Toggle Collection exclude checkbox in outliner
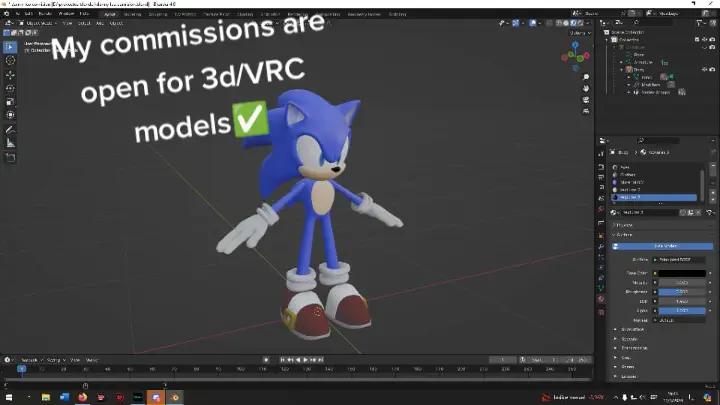 click(697, 40)
